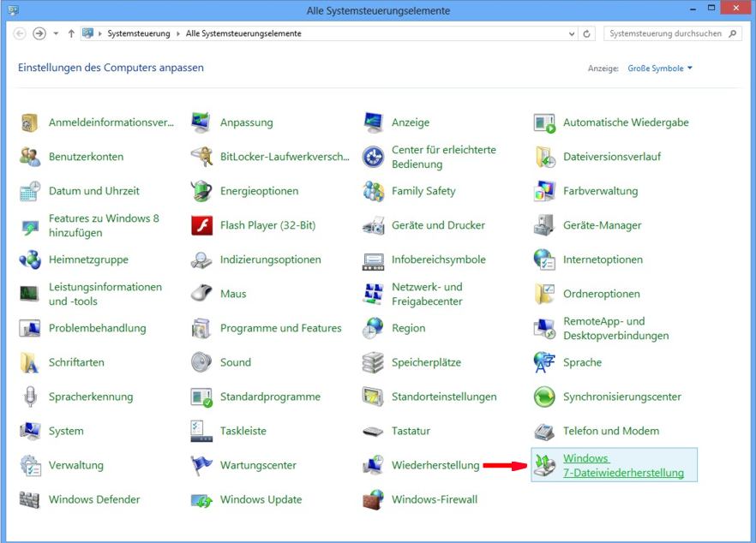
Task: Open the Anmeldeinformationsverwaltung safe icon
Action: (29, 122)
